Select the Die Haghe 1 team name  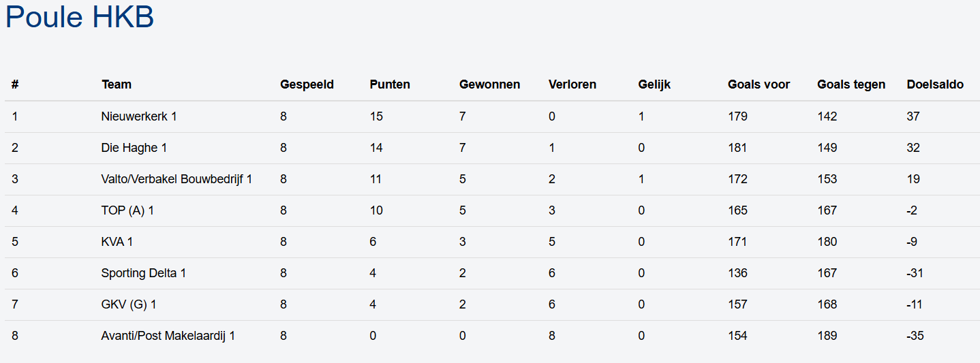point(134,148)
